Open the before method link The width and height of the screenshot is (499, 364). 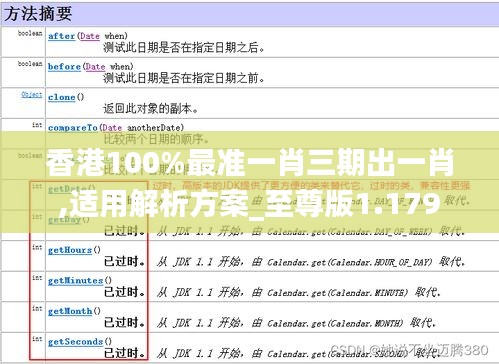(64, 67)
